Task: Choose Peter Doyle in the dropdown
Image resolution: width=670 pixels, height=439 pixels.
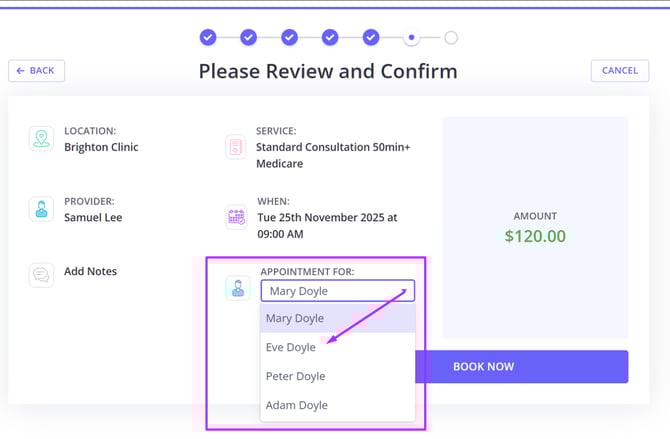Action: point(295,376)
